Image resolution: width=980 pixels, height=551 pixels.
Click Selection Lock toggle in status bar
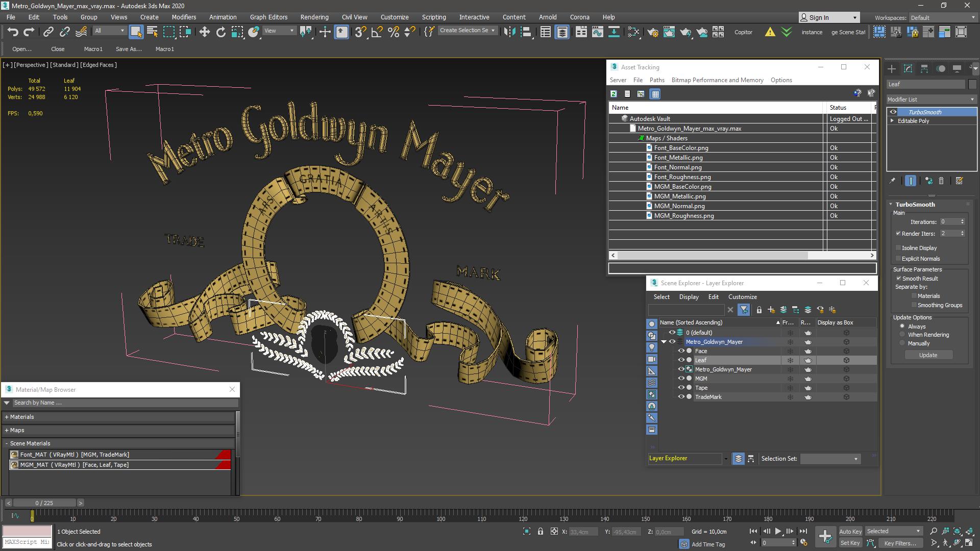tap(541, 532)
